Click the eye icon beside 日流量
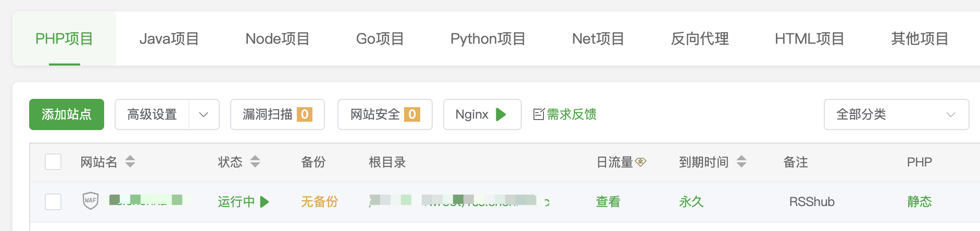 pyautogui.click(x=641, y=162)
